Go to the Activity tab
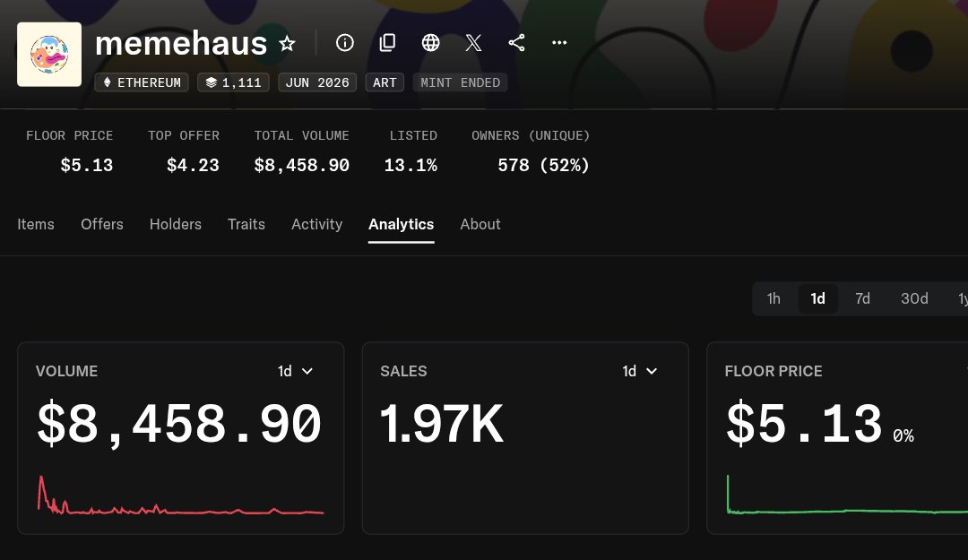 [x=316, y=224]
